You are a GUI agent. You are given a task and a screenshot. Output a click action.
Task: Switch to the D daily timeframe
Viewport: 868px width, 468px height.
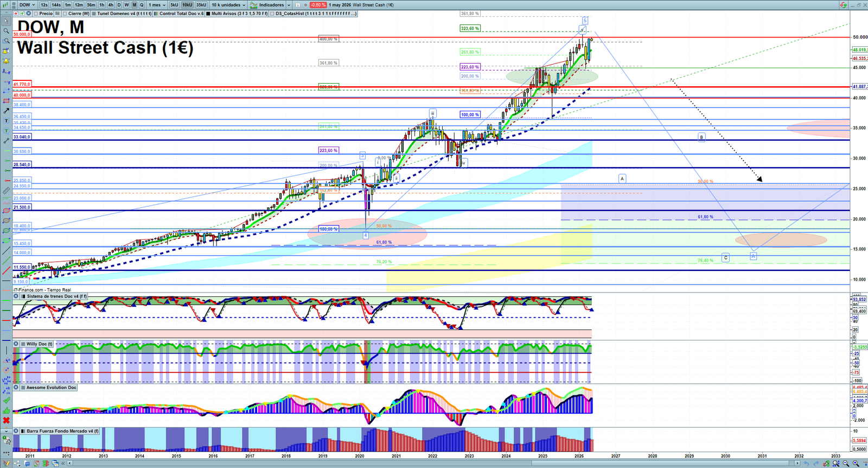pos(119,5)
